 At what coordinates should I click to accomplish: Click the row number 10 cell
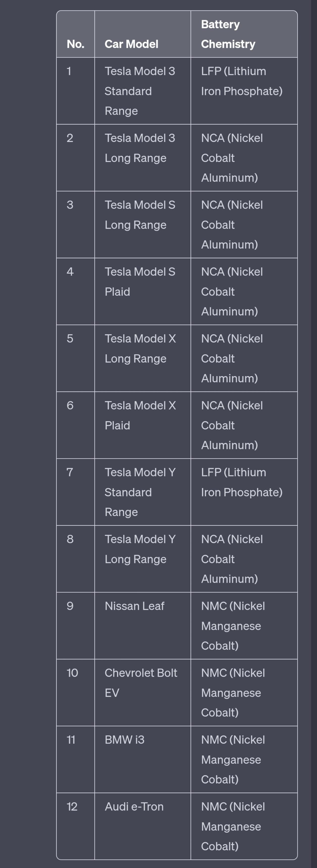point(72,673)
